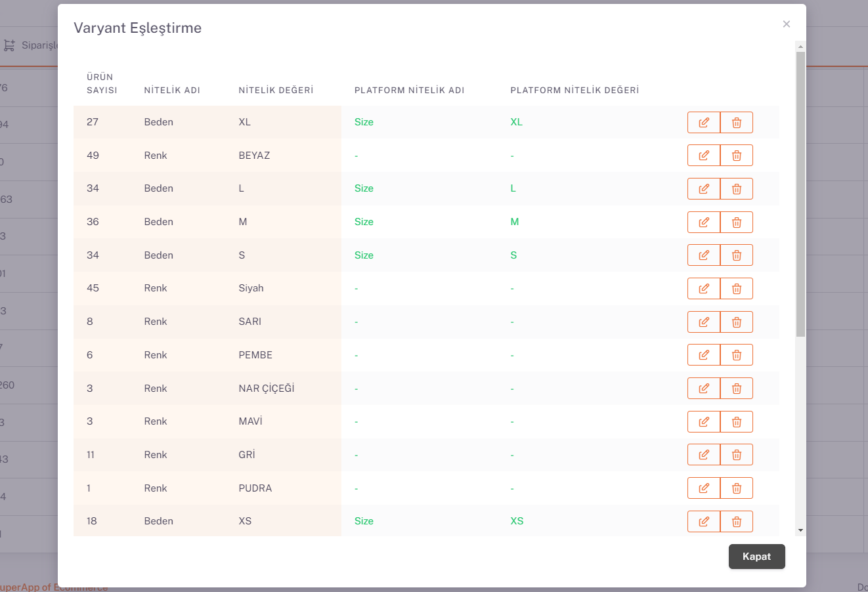Screen dimensions: 868x592
Task: Delete the Beden L variant row
Action: point(737,188)
